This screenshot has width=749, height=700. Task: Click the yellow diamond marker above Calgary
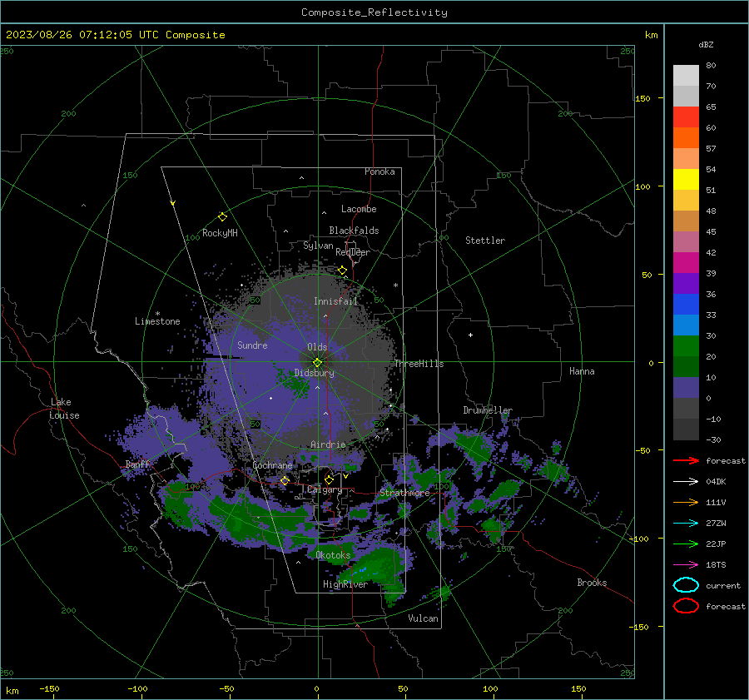click(x=329, y=479)
